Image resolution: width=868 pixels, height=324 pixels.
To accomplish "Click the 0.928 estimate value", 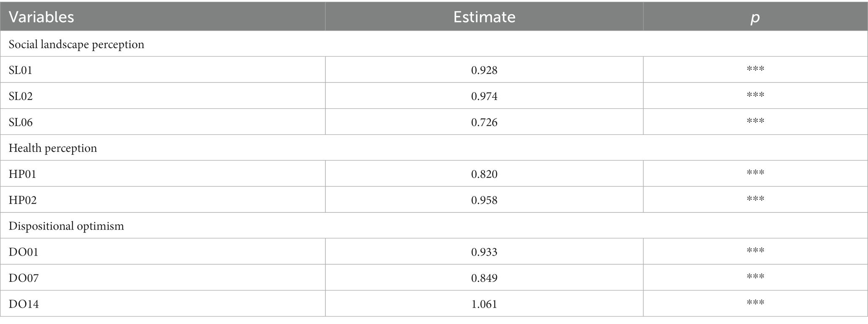I will pyautogui.click(x=484, y=70).
